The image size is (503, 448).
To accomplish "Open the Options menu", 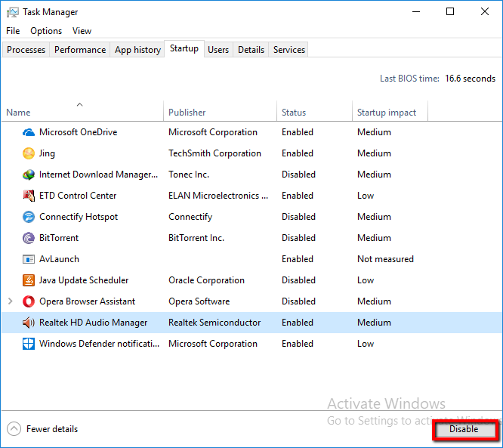I will click(x=46, y=31).
